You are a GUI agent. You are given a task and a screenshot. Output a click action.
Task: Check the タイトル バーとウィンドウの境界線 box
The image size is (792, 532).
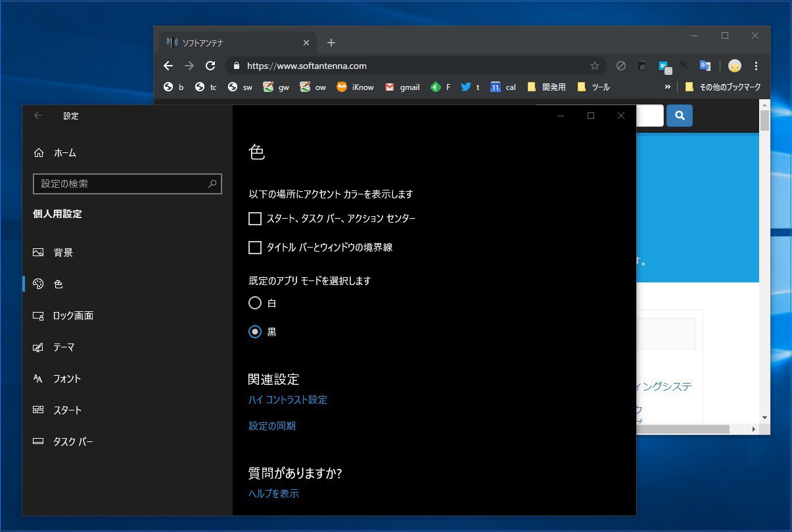(x=255, y=248)
